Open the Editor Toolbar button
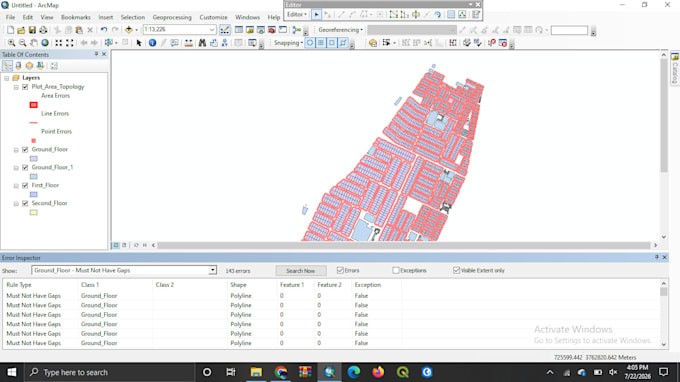 225,30
